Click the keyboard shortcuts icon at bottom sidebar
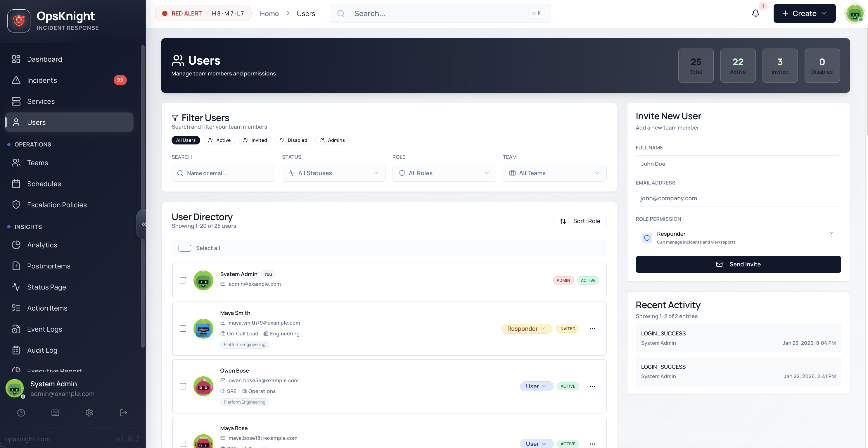The image size is (868, 448). pos(55,413)
